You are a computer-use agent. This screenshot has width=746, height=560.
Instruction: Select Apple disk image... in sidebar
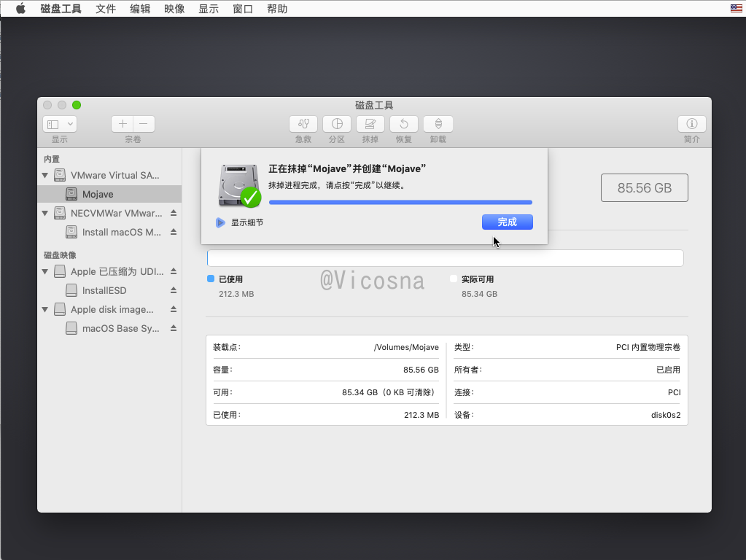click(x=109, y=309)
